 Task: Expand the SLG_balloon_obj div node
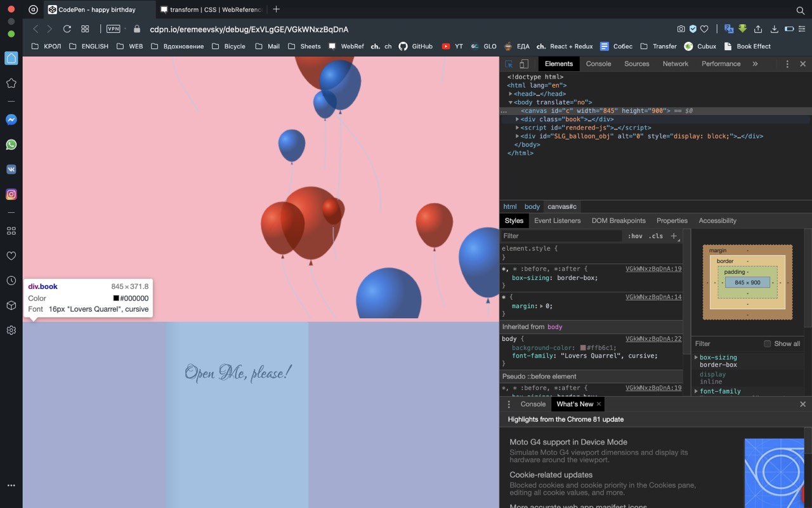coord(517,136)
